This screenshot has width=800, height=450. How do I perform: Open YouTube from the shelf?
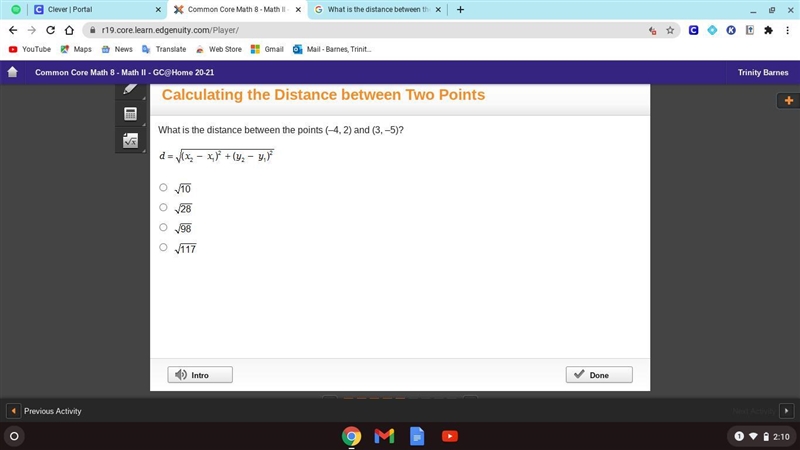pyautogui.click(x=449, y=436)
